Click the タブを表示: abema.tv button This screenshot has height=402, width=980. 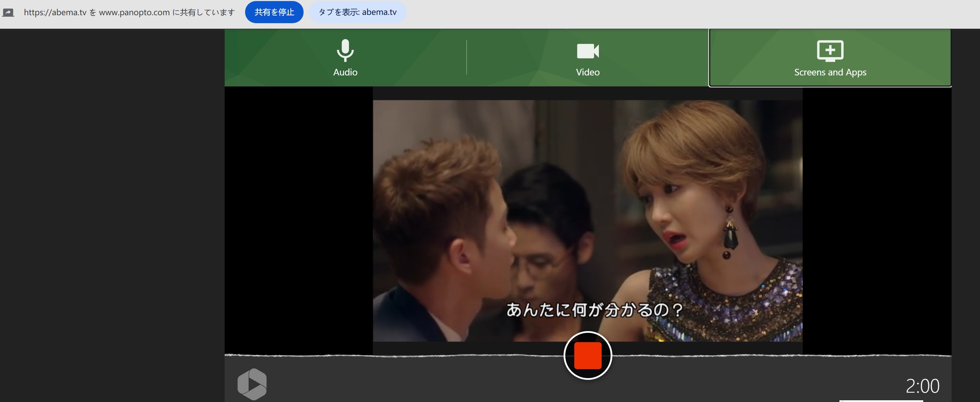358,12
